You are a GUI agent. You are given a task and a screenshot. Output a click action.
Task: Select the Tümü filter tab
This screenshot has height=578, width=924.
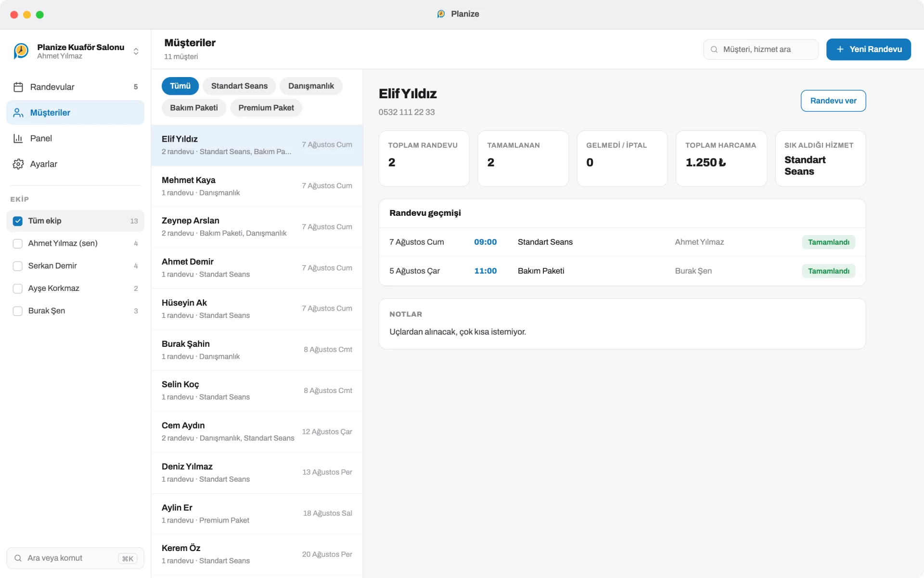point(180,86)
